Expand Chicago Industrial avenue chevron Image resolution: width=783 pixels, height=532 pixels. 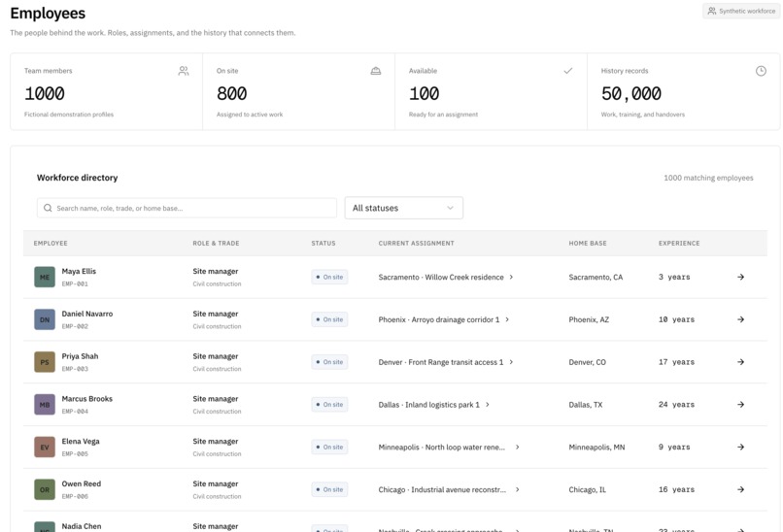tap(518, 489)
